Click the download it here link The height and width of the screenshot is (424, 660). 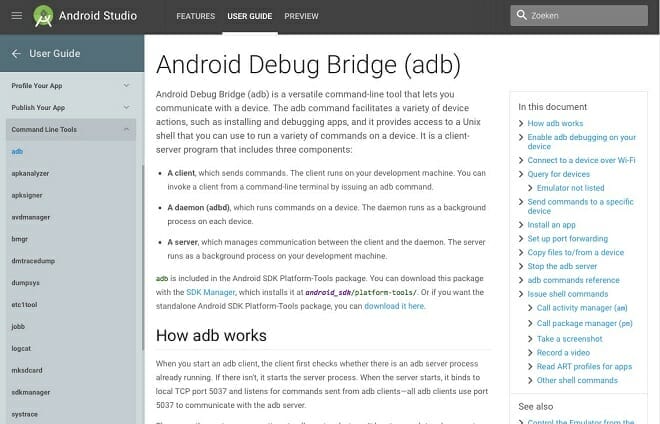tap(394, 306)
